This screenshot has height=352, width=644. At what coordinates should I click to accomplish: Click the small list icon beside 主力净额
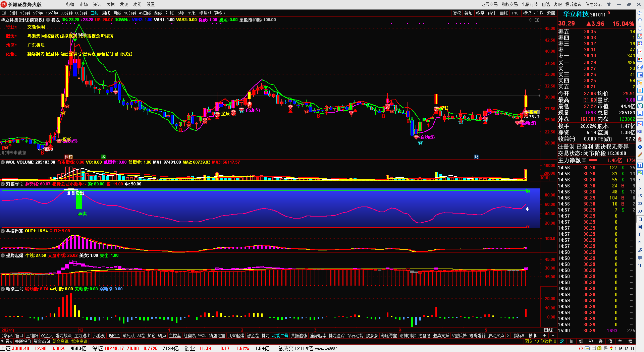click(584, 161)
